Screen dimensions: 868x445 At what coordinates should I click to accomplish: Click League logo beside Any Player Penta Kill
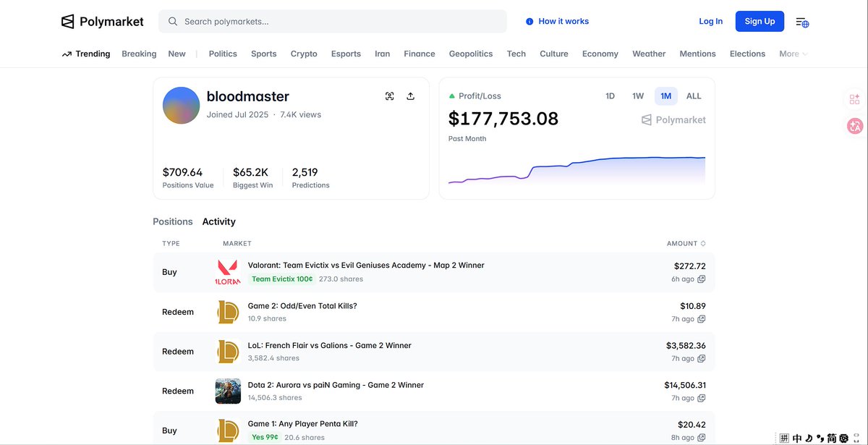[228, 431]
